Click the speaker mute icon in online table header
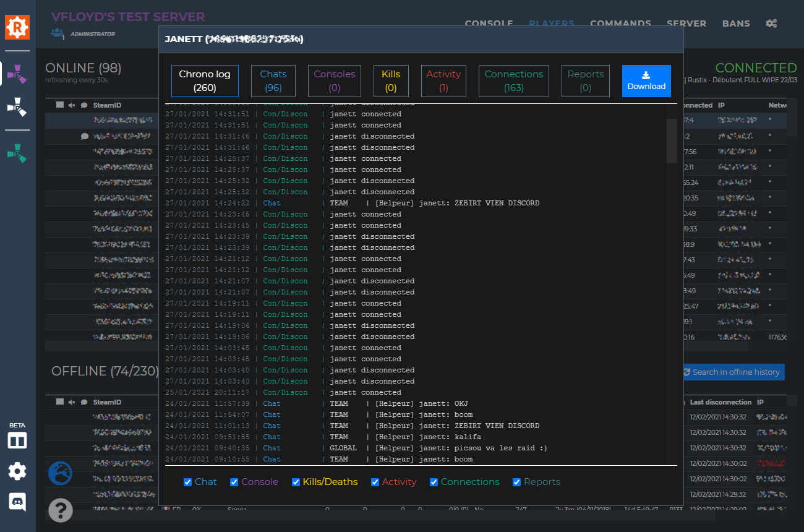804x532 pixels. (72, 105)
